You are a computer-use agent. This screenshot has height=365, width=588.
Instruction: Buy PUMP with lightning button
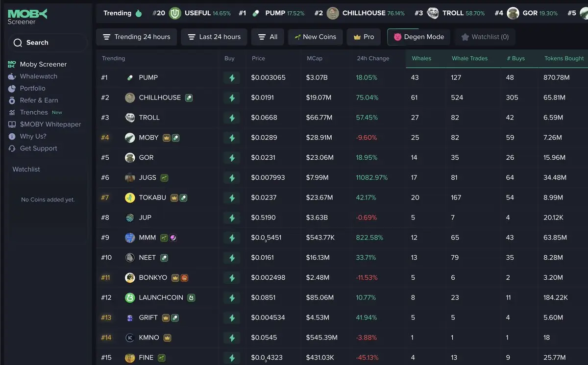232,78
